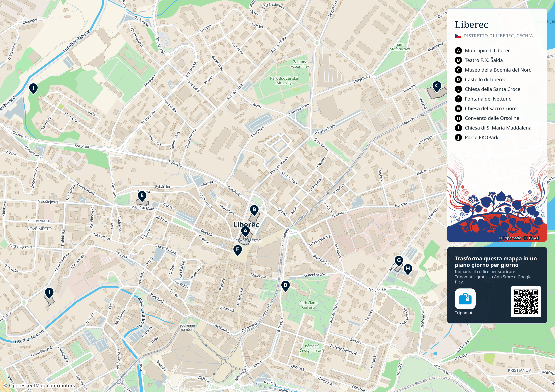Screen dimensions: 555x392
Task: Click the 'Masarykova' street label
Action: (x=409, y=121)
